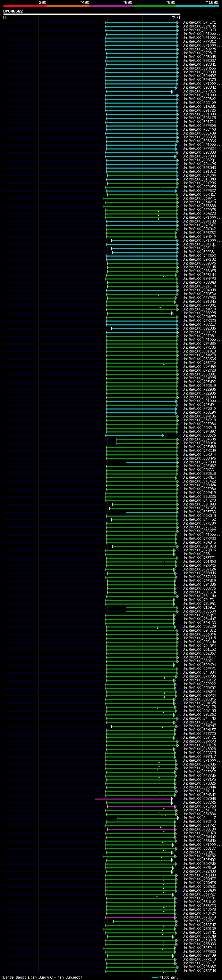This screenshot has width=222, height=980.
Task: Select the UniRef100_B9I724 label
Action: (x=199, y=122)
